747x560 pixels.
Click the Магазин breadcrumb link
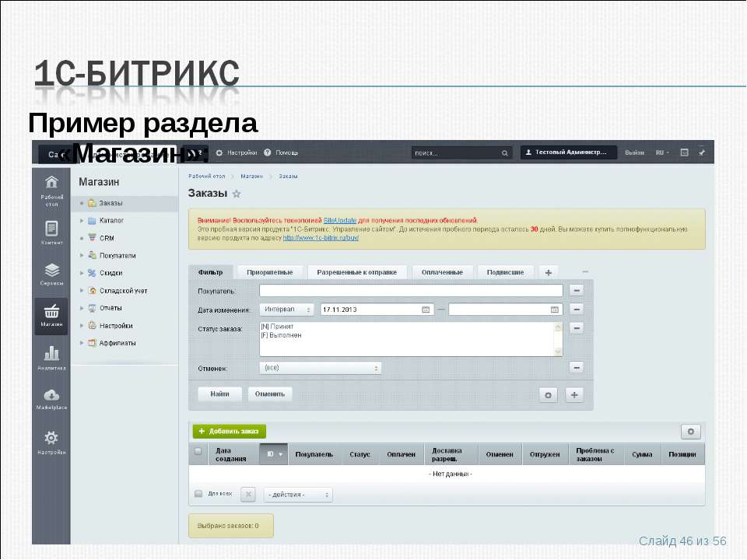[x=251, y=177]
